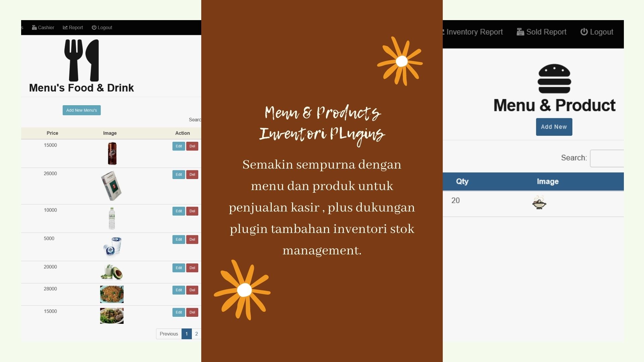The width and height of the screenshot is (644, 362).
Task: Click the Del button for 10000 item
Action: click(192, 211)
